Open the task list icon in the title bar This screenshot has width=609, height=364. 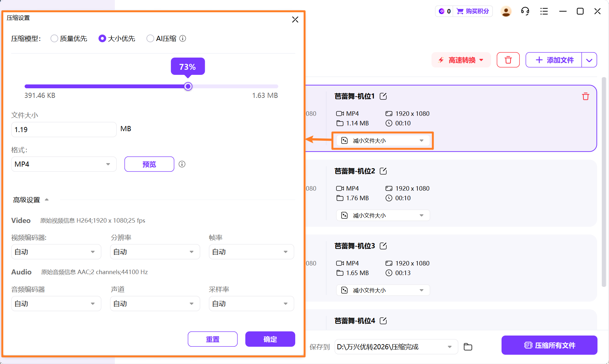coord(544,11)
